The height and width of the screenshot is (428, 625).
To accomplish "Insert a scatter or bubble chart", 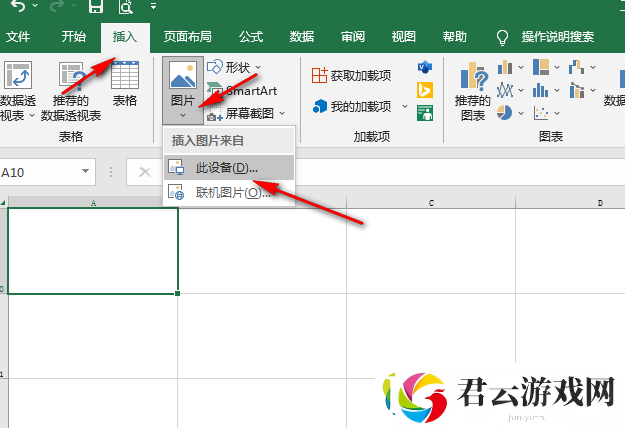I will (x=541, y=113).
